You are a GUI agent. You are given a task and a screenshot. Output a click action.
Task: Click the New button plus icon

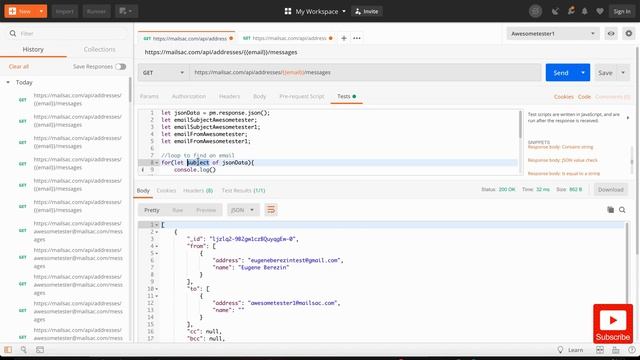12,11
